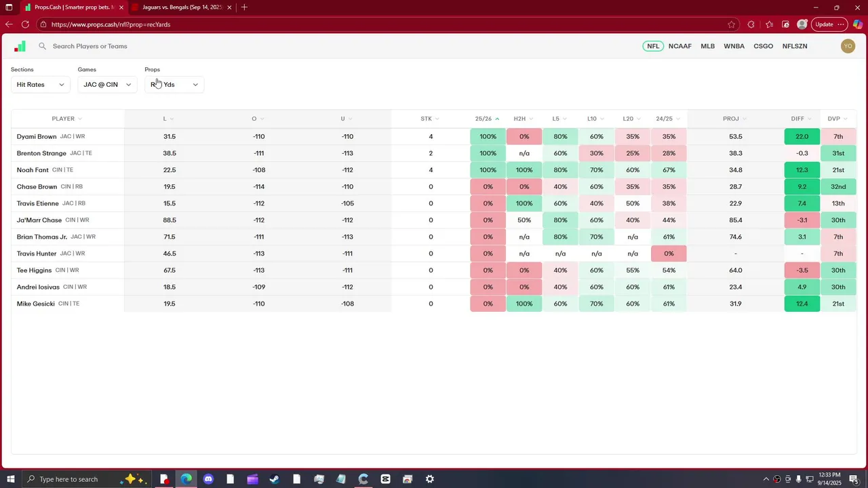
Task: Switch to the NCAAF league tab
Action: pyautogui.click(x=680, y=46)
